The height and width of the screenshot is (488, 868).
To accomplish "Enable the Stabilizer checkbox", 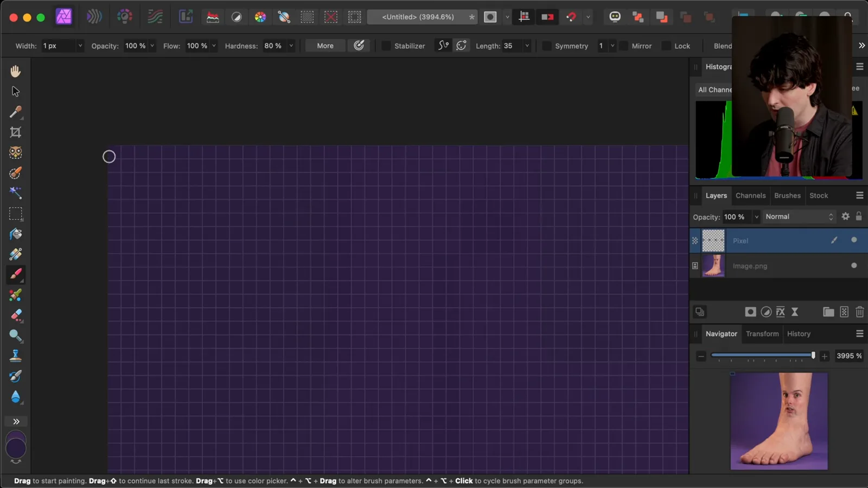I will [386, 46].
